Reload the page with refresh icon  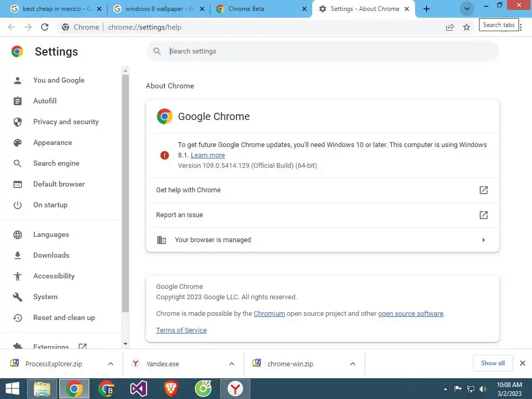click(x=45, y=27)
